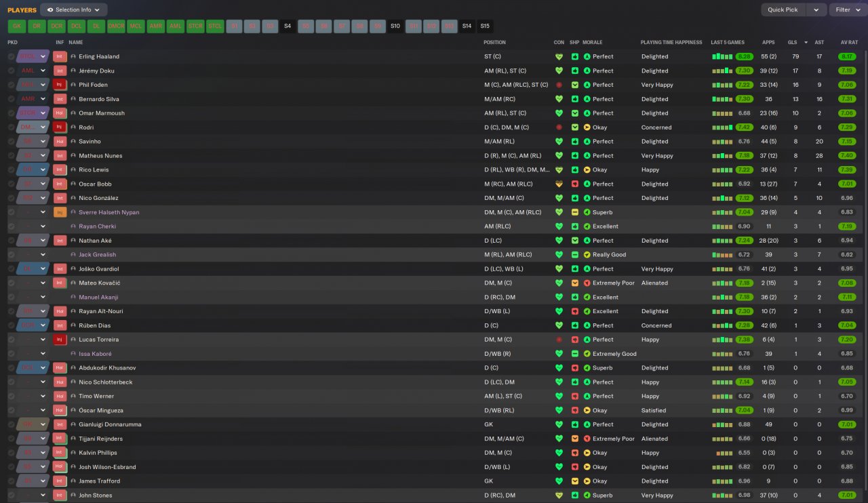
Task: Toggle the picked checkbox for Erling Haaland
Action: coord(12,56)
